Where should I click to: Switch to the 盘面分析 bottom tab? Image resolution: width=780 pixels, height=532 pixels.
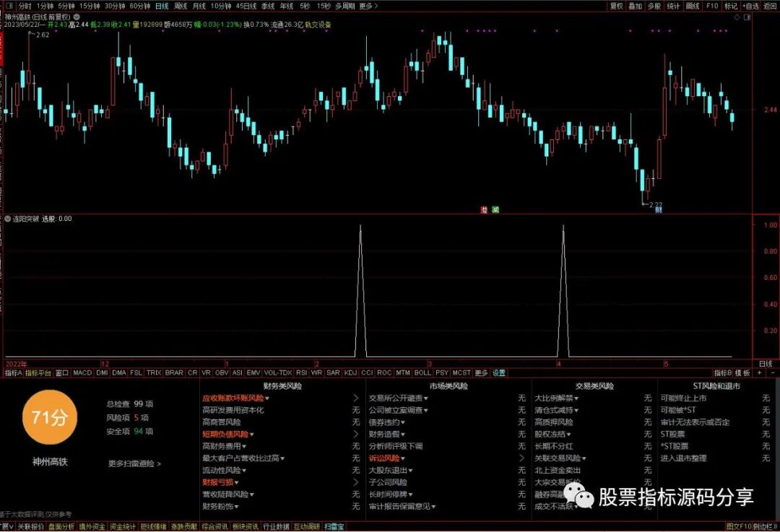pos(61,526)
